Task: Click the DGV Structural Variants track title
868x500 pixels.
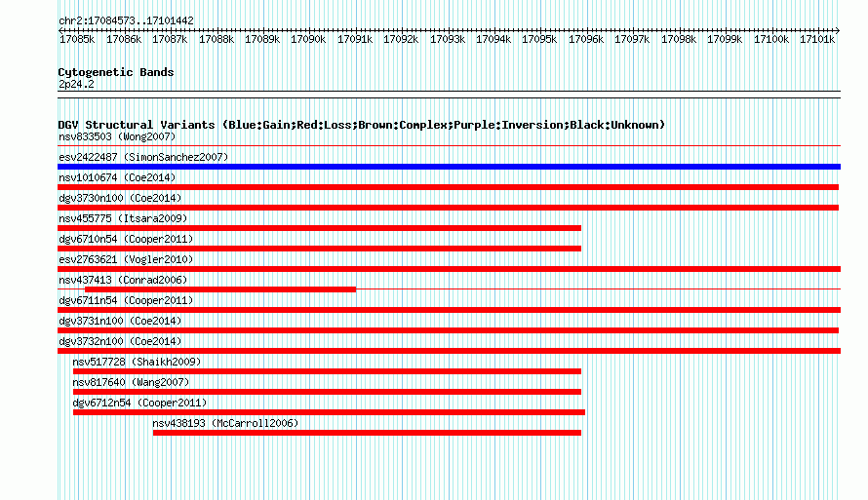Action: (x=362, y=125)
